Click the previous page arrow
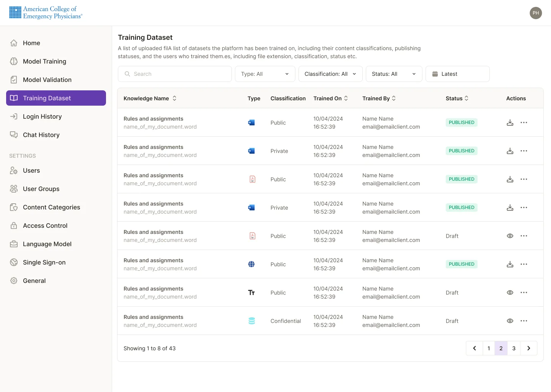 point(474,348)
